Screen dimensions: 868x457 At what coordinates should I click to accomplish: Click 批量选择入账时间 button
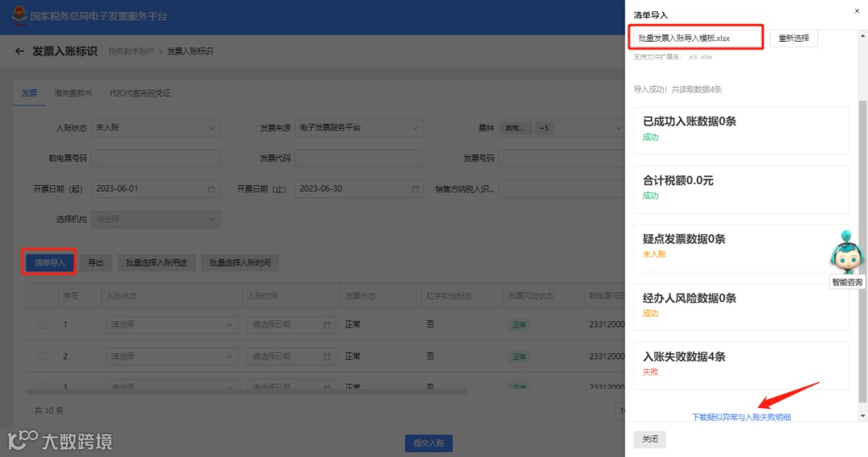click(x=240, y=262)
